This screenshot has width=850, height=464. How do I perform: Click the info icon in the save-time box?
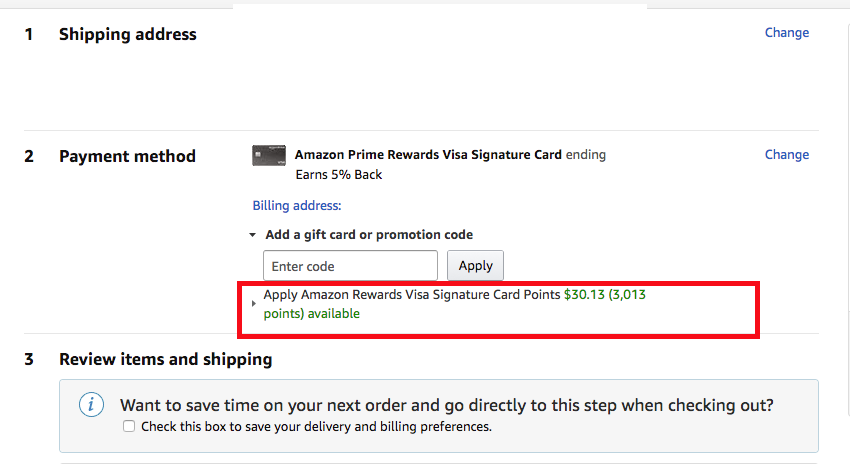91,405
